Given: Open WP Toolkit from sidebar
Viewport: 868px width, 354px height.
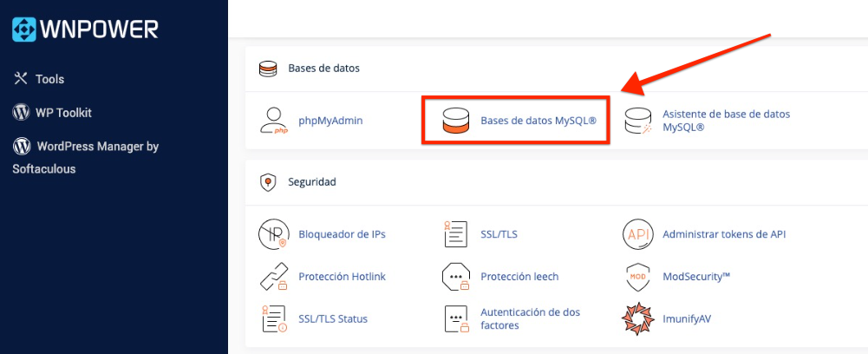Looking at the screenshot, I should coord(63,113).
